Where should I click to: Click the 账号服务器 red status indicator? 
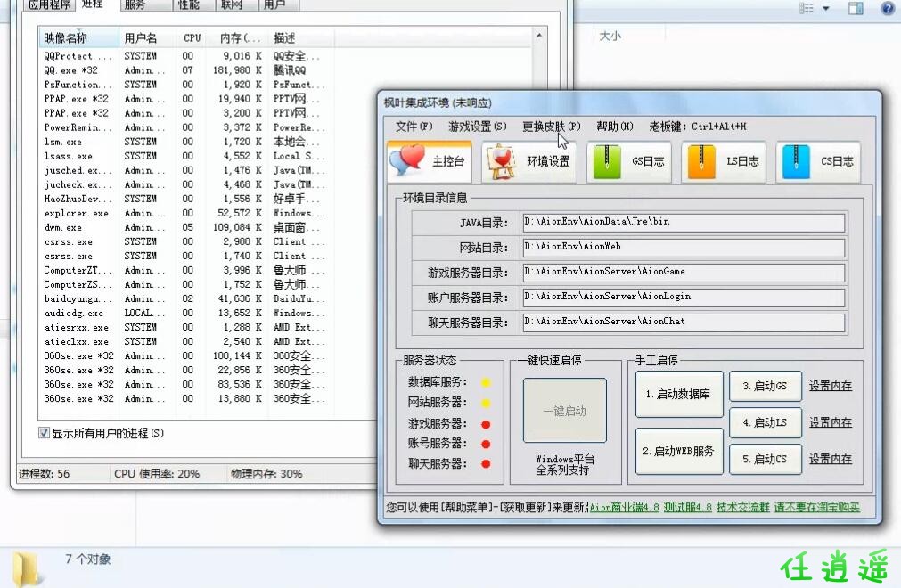pos(486,444)
